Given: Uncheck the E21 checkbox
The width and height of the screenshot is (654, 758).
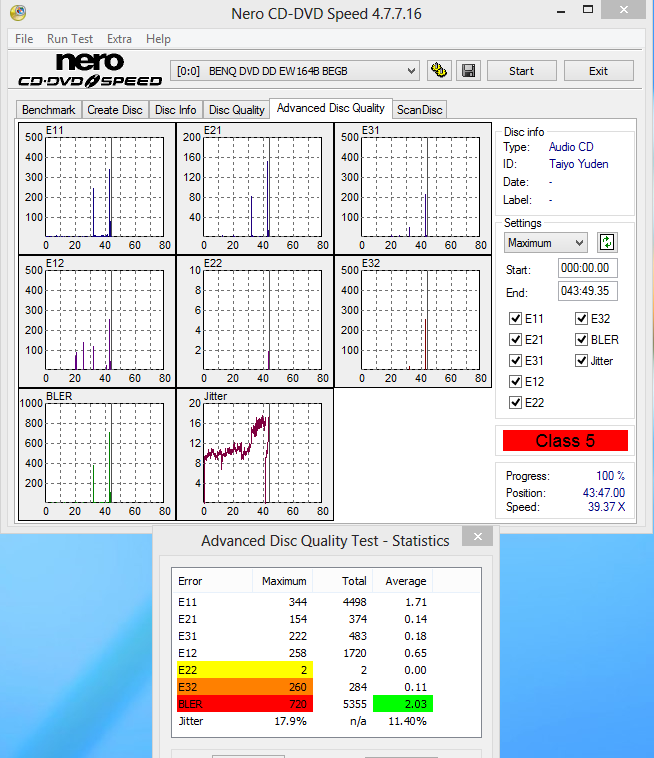Looking at the screenshot, I should coord(515,340).
